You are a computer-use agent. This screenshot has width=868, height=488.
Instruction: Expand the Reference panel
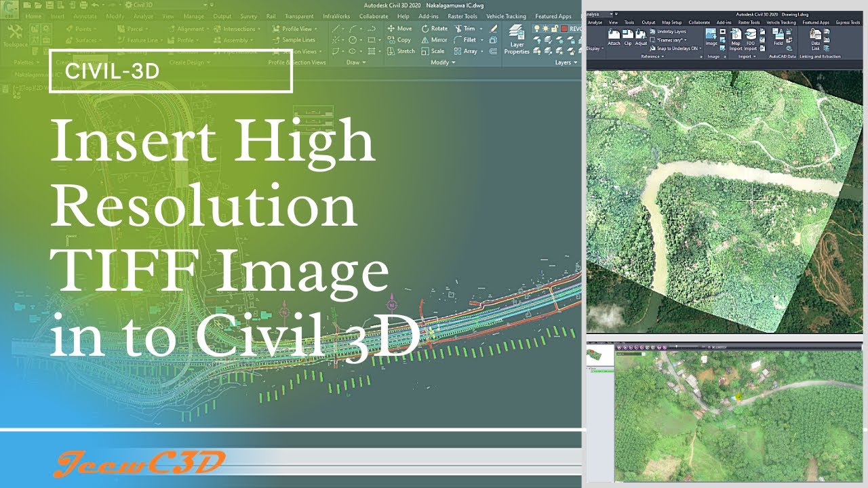pyautogui.click(x=652, y=57)
